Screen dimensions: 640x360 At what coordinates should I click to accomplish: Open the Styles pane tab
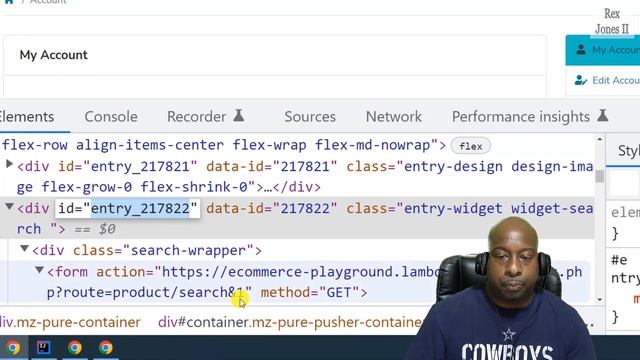click(629, 151)
